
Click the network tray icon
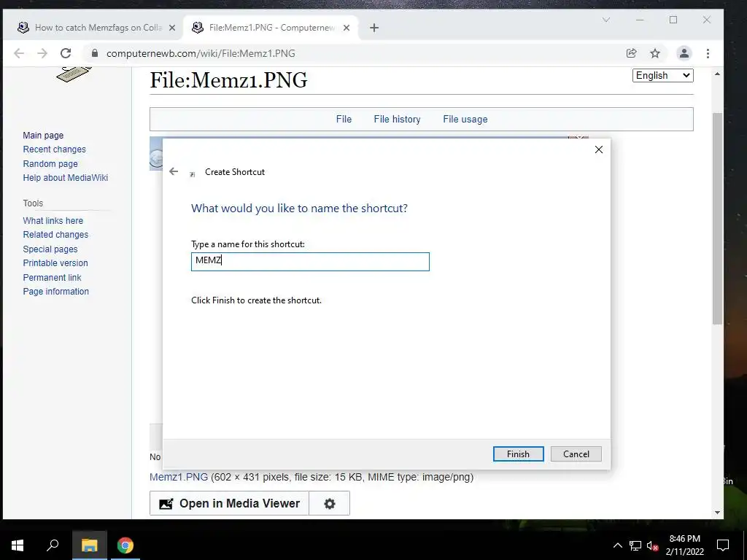coord(635,545)
